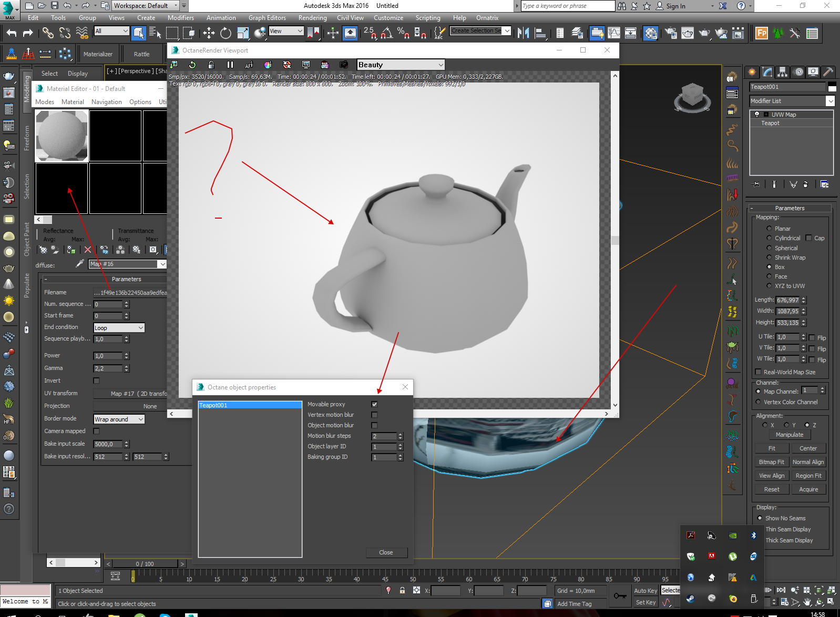The image size is (840, 617).
Task: Open the Curve Editor from the toolbar
Action: click(614, 33)
